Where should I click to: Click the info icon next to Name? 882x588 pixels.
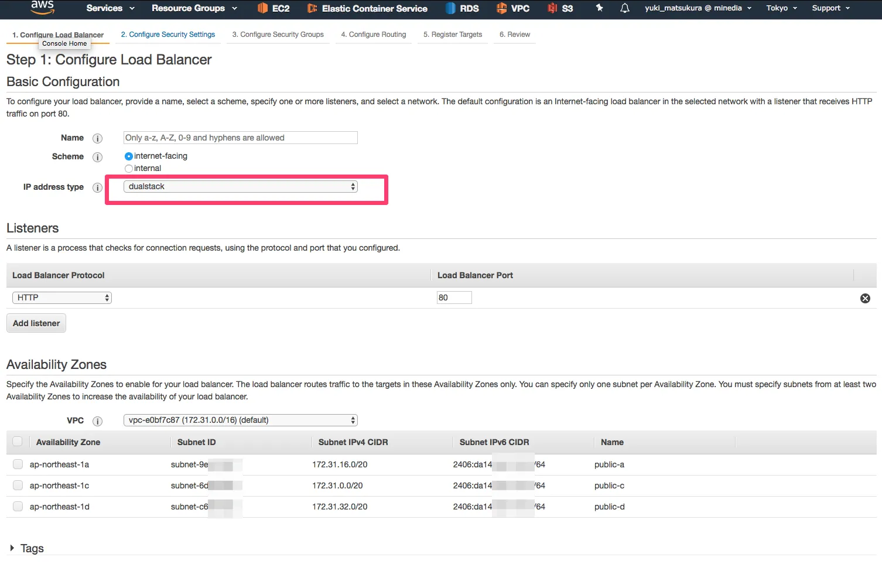point(98,138)
